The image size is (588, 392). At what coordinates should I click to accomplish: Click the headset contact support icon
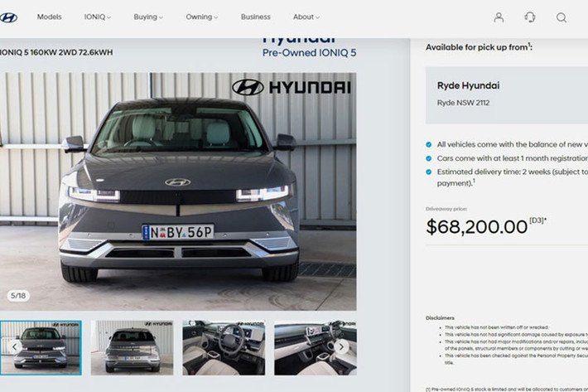tap(530, 17)
